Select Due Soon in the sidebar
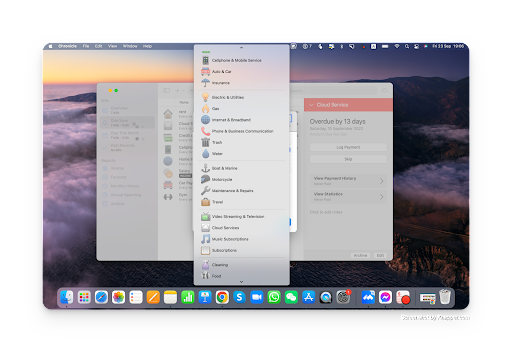Screen dimensions: 512x363 pyautogui.click(x=128, y=122)
